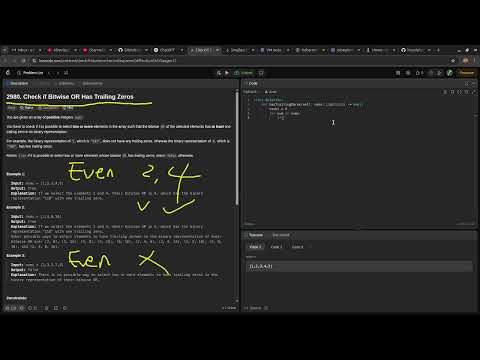Select the Case 1 test tab
Viewport: 480px width, 360px height.
click(x=256, y=247)
